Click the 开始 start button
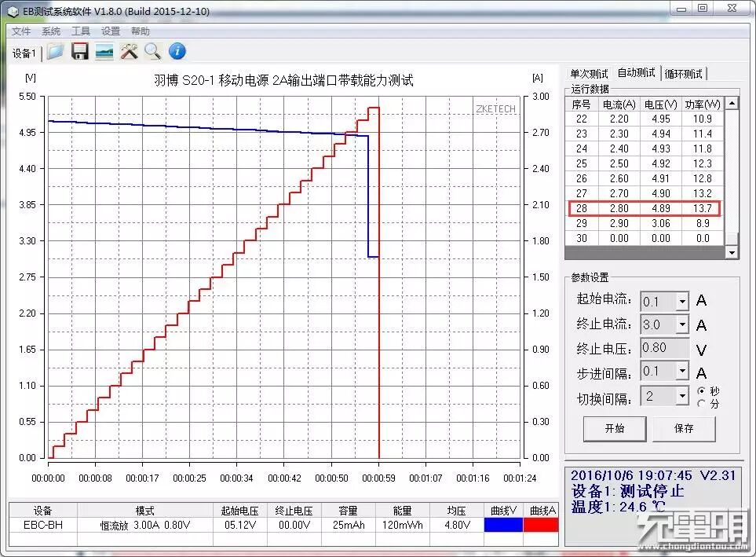This screenshot has height=557, width=756. coord(615,429)
